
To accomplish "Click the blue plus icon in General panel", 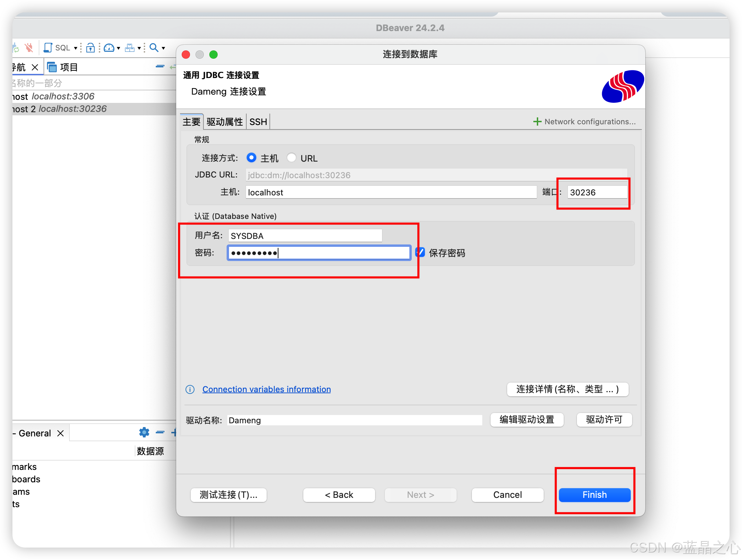I will coord(174,432).
